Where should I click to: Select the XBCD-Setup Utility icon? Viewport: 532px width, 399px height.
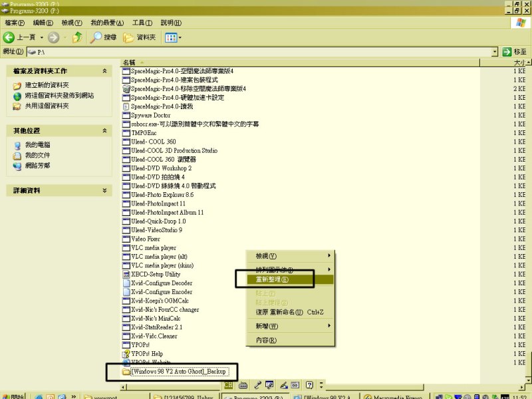126,275
